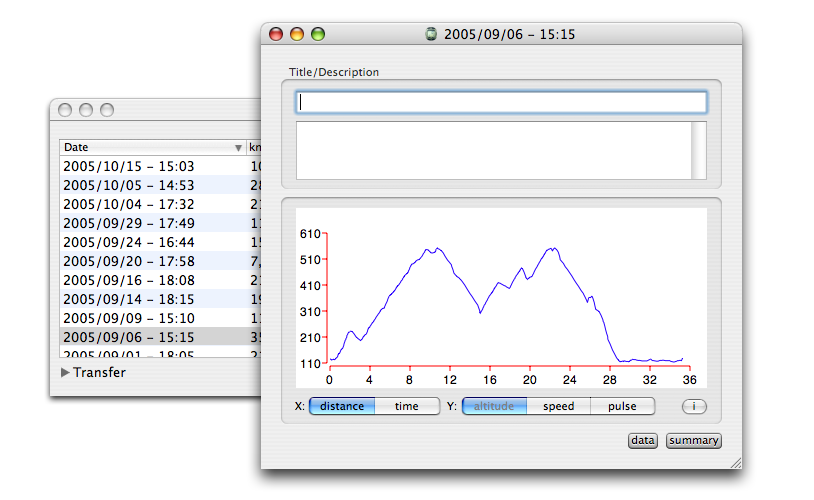This screenshot has height=500, width=814.
Task: Show speed on the Y axis
Action: coord(558,407)
